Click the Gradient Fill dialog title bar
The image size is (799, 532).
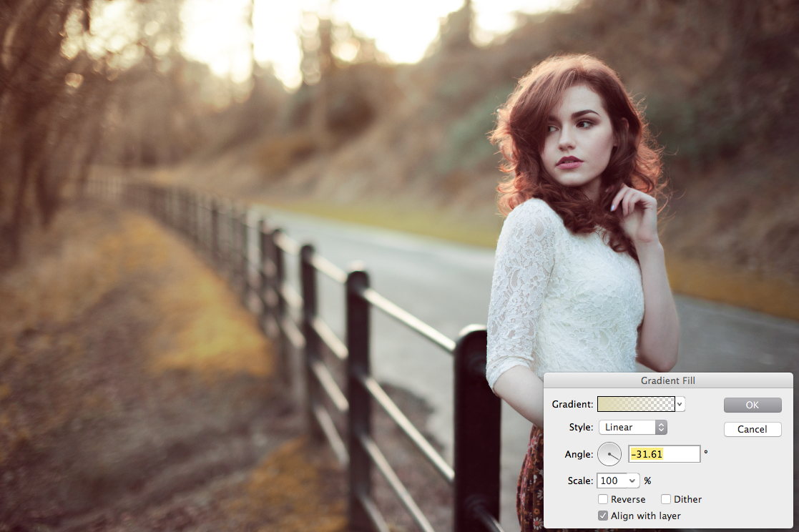(668, 380)
